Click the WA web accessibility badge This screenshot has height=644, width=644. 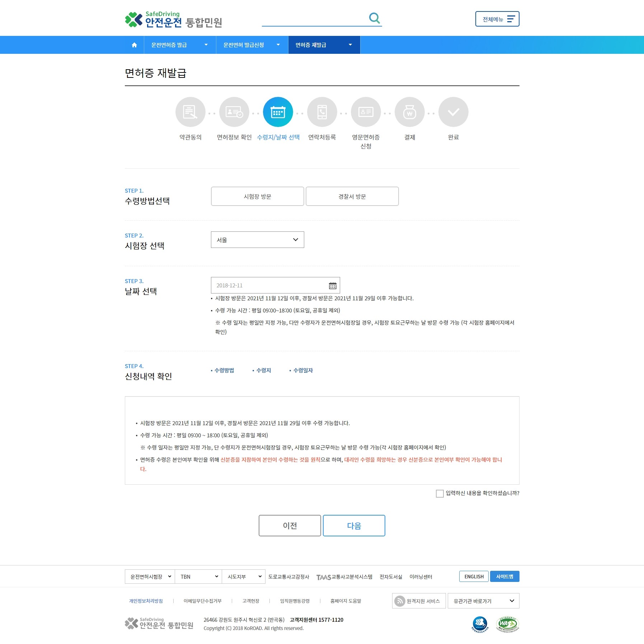pyautogui.click(x=507, y=625)
